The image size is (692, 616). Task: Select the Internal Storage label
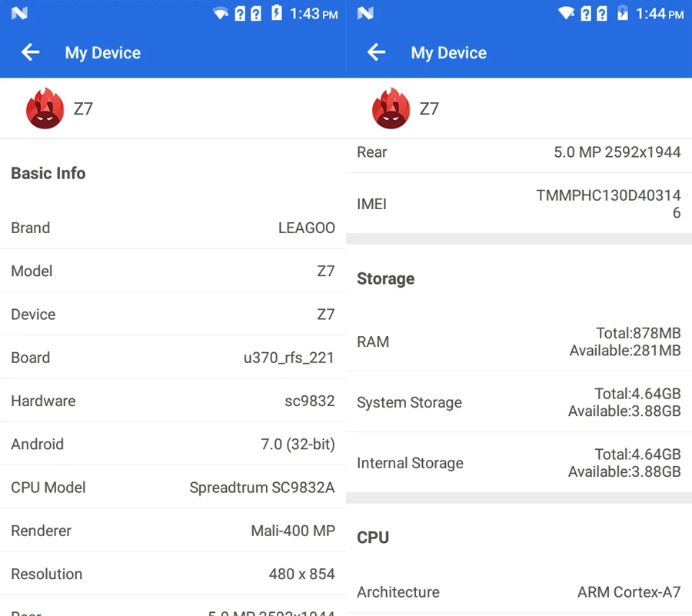point(410,463)
